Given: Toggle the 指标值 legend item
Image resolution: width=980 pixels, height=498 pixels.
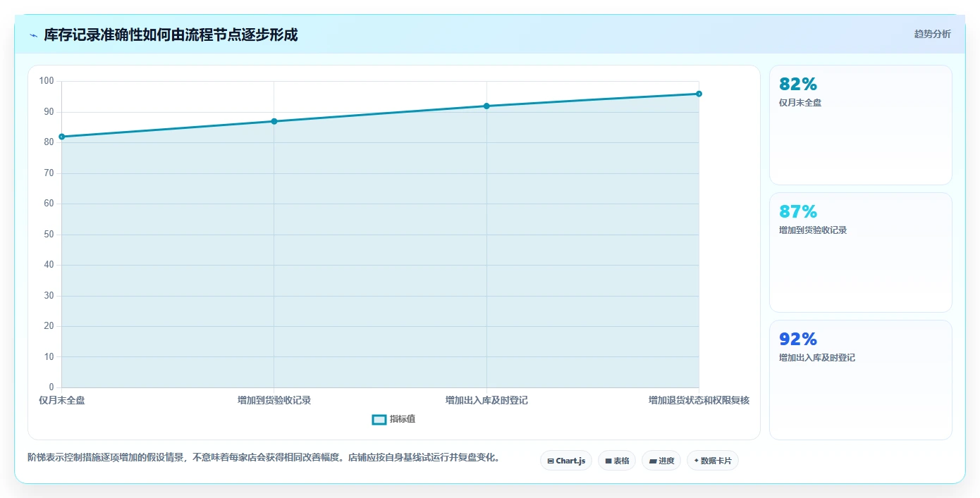Looking at the screenshot, I should [x=393, y=419].
